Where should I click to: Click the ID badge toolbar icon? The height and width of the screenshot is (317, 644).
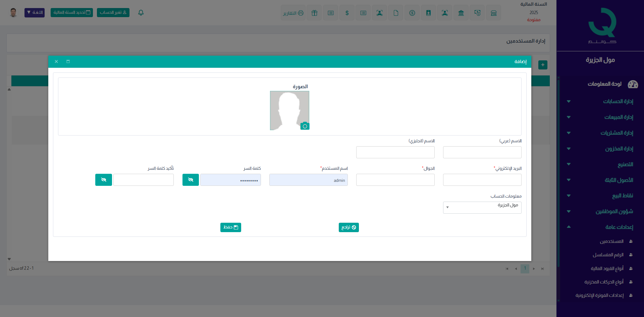(428, 13)
